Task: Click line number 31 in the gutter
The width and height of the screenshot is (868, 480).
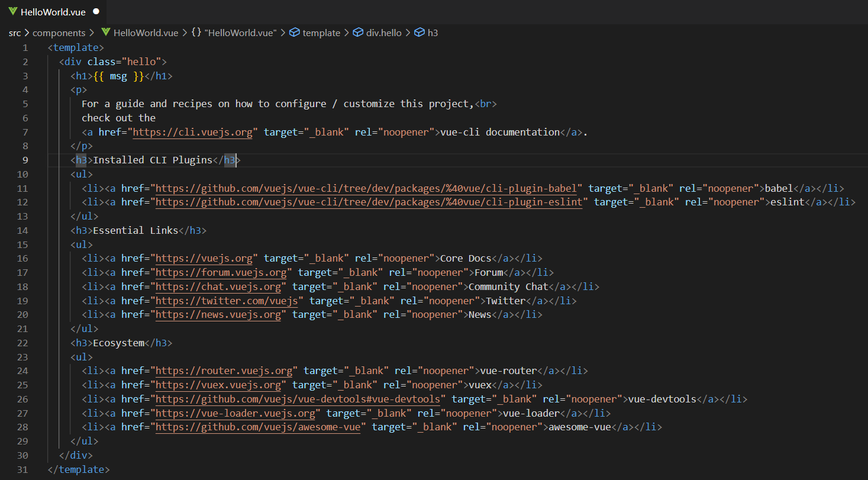Action: (22, 469)
